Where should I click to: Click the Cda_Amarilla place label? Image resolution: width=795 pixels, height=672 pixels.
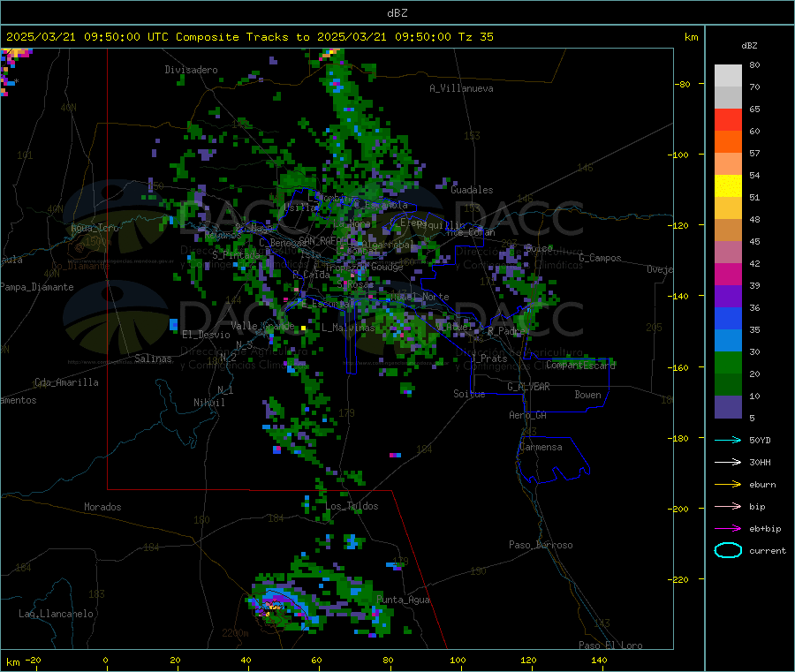pos(66,382)
